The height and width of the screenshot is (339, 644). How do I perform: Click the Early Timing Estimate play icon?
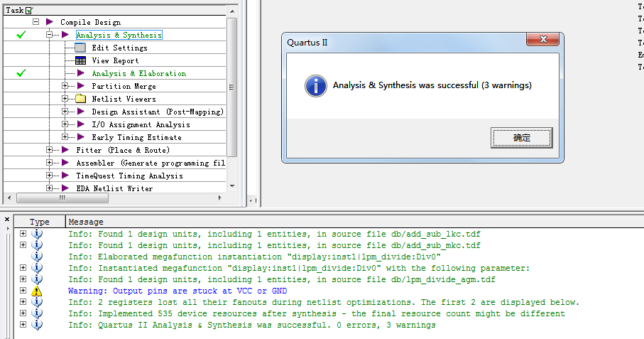(x=81, y=137)
